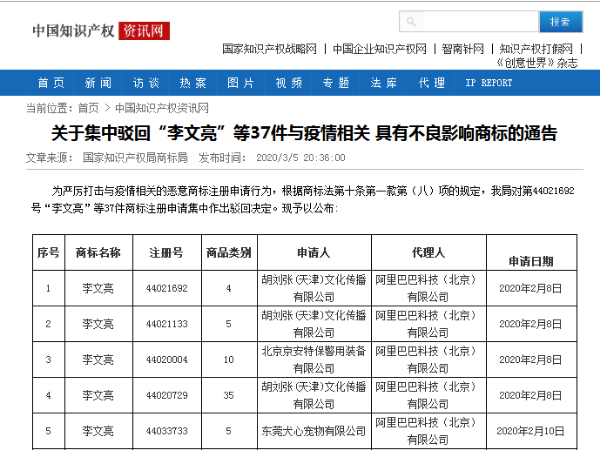Viewport: 600px width, 450px height.
Task: Click the 中国知识产权资讯网 breadcrumb link
Action: click(162, 108)
